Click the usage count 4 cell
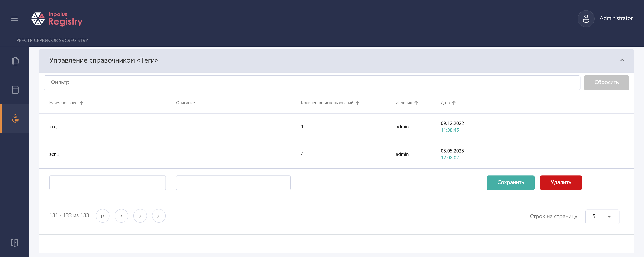Screen dimensions: 644x257 pyautogui.click(x=302, y=154)
